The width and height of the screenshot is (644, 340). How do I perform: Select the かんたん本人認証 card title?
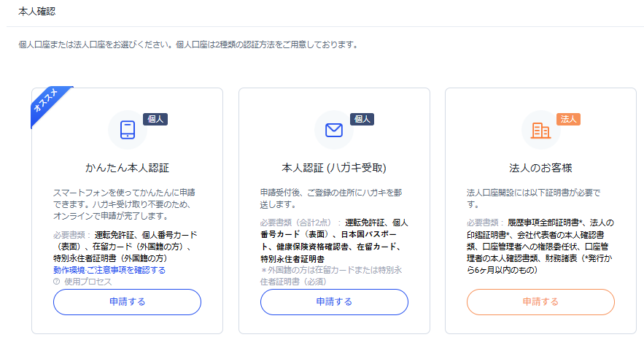[128, 168]
